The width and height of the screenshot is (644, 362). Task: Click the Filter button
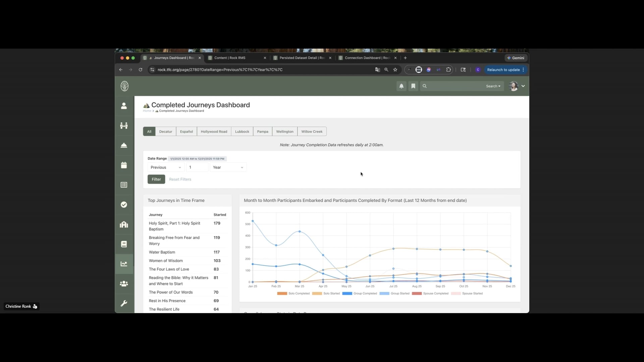[156, 179]
